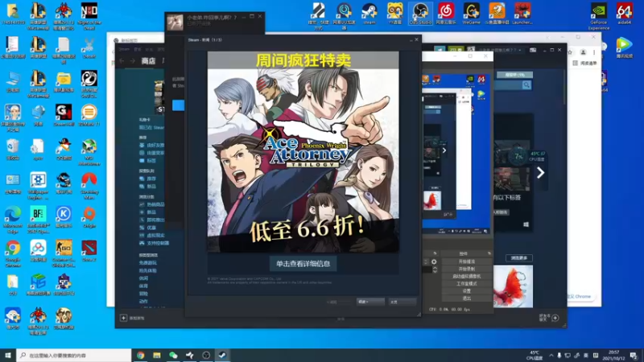Open 阅读清单 in Chrome's bookmarks bar
This screenshot has height=362, width=644.
585,64
